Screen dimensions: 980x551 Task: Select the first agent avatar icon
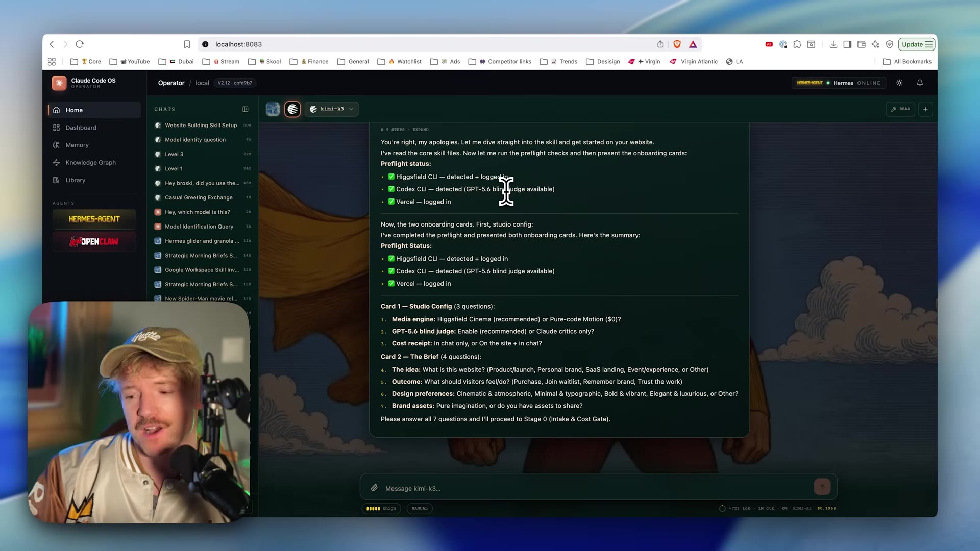click(273, 109)
